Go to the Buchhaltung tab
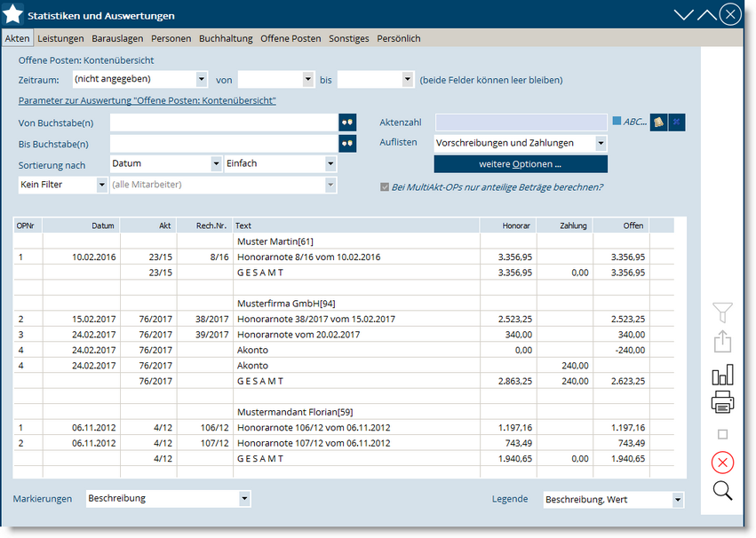Image resolution: width=756 pixels, height=538 pixels. (226, 38)
